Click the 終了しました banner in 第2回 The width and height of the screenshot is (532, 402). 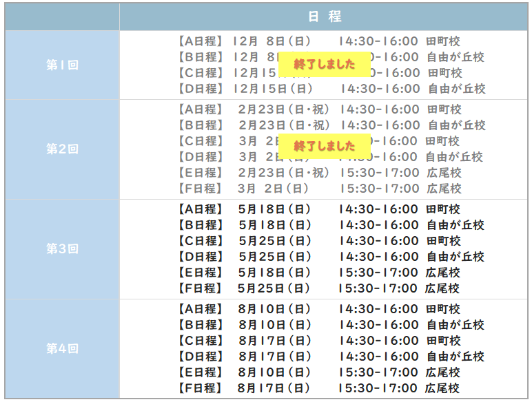325,146
